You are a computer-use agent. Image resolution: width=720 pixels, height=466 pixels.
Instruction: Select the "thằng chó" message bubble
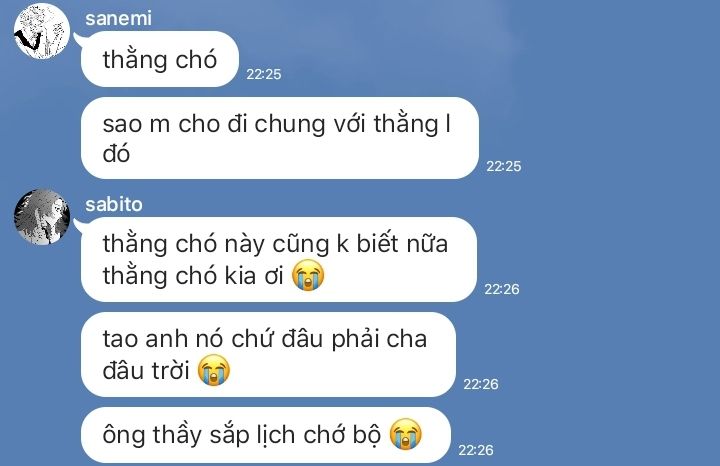pos(160,59)
